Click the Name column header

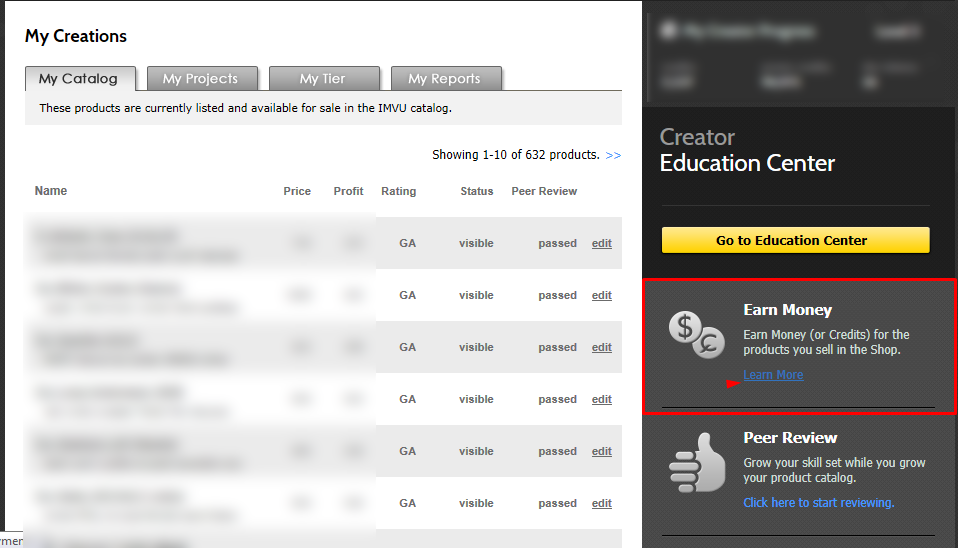point(51,191)
